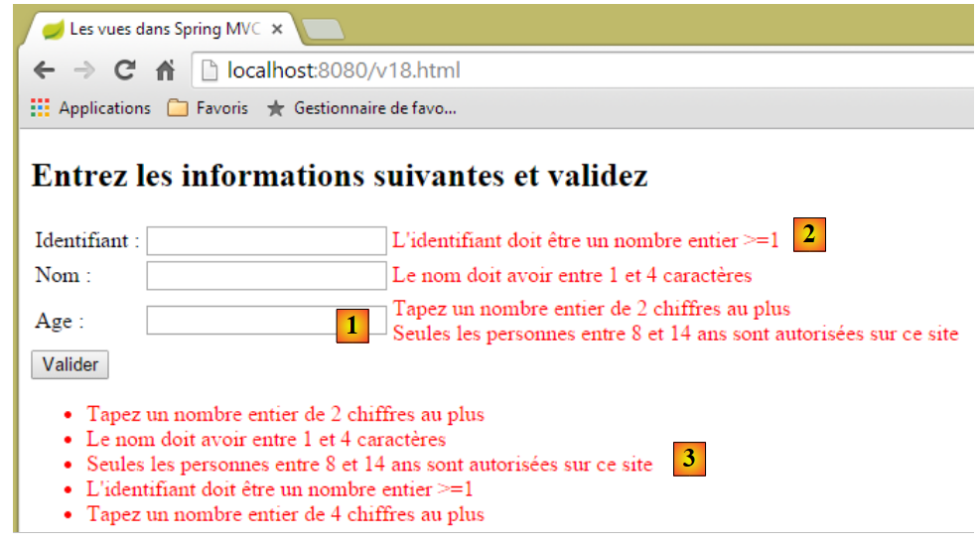
Task: Click the 'Entrez les informations suivantes' heading
Action: coord(340,177)
